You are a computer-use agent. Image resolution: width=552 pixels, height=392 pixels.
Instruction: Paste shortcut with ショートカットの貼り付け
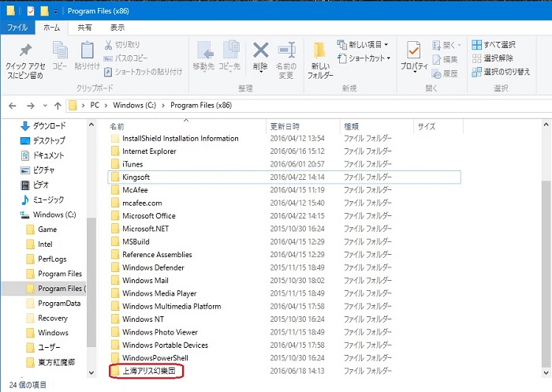(x=144, y=72)
